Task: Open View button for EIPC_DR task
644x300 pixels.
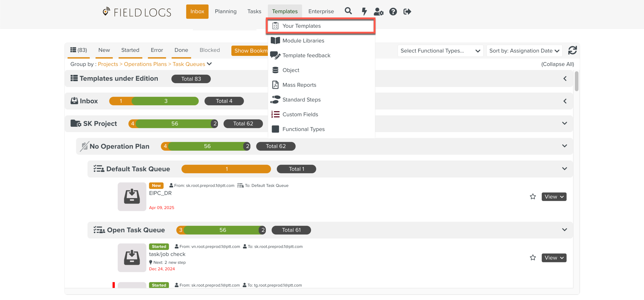Action: tap(554, 197)
